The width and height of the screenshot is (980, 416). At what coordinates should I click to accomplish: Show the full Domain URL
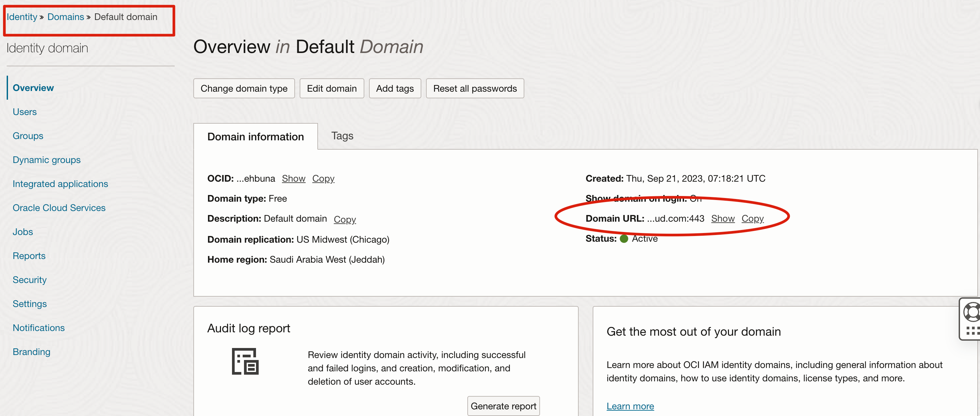click(x=722, y=218)
